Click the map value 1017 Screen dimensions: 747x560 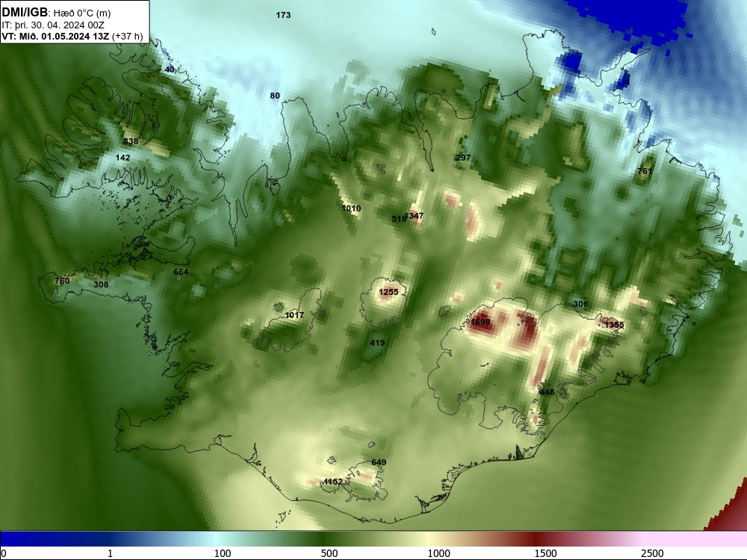[294, 315]
